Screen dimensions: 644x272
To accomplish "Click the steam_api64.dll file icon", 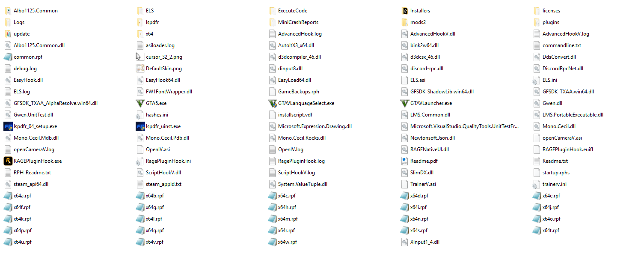I will (8, 184).
